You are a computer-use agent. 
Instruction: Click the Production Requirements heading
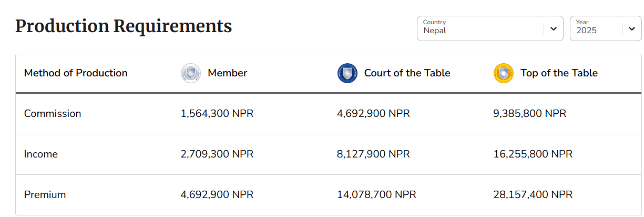pyautogui.click(x=124, y=26)
